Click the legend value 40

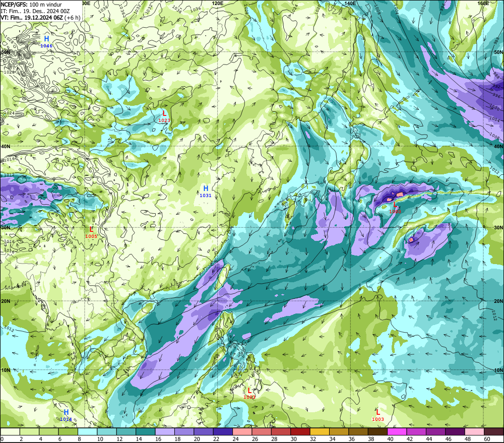[x=390, y=439]
